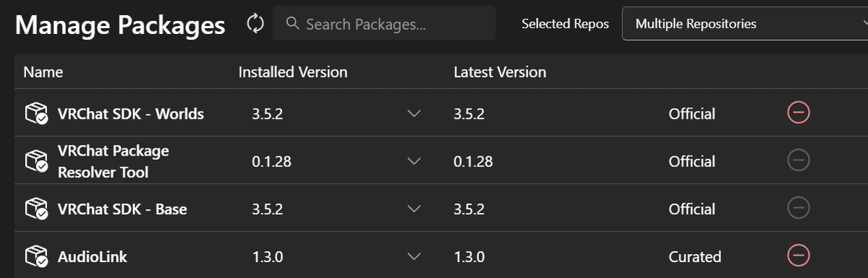
Task: Click the VRChat SDK - Worlds package icon
Action: pyautogui.click(x=36, y=114)
